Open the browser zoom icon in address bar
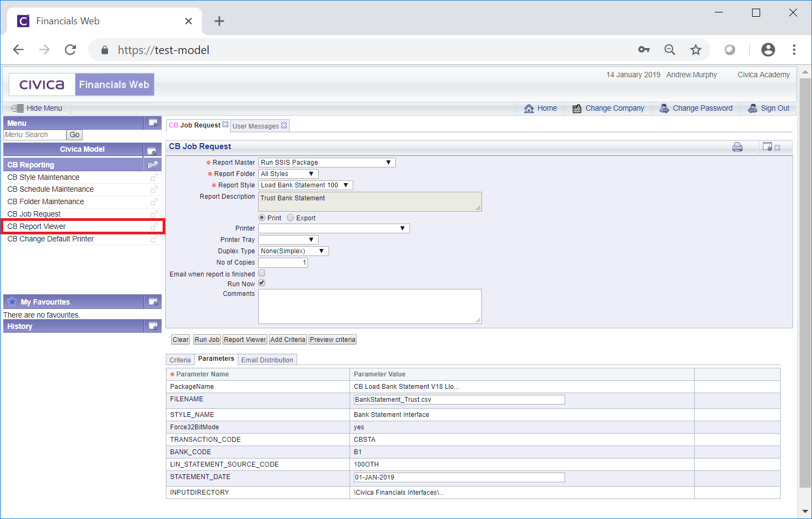This screenshot has width=812, height=519. (x=670, y=50)
